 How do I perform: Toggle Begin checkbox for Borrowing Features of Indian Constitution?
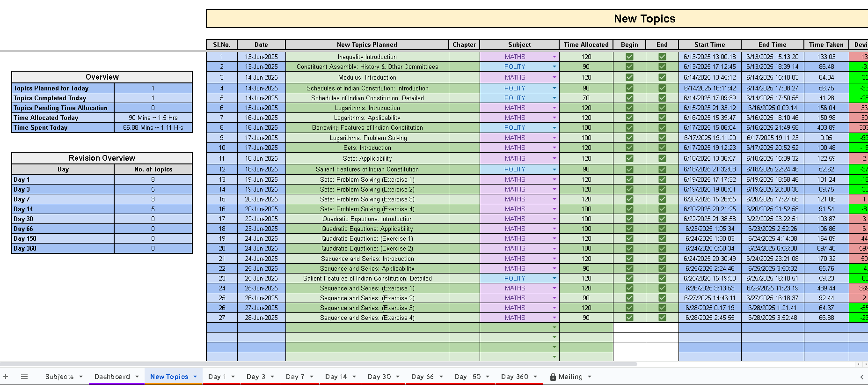629,127
